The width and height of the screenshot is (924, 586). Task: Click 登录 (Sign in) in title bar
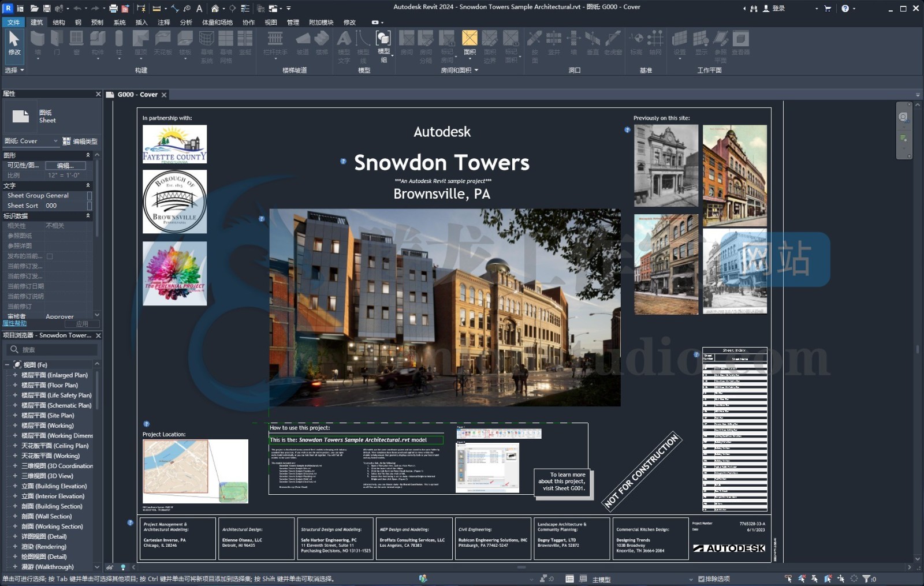pyautogui.click(x=778, y=9)
